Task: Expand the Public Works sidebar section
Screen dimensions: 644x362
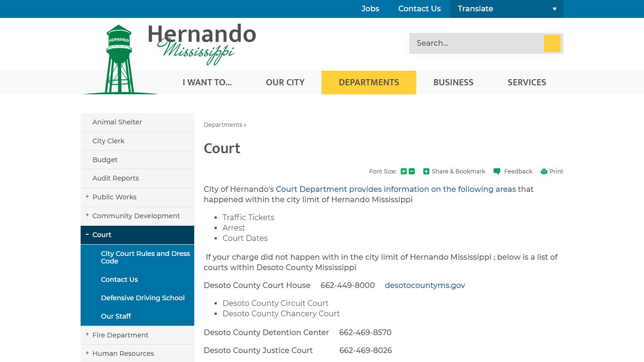Action: pos(87,197)
